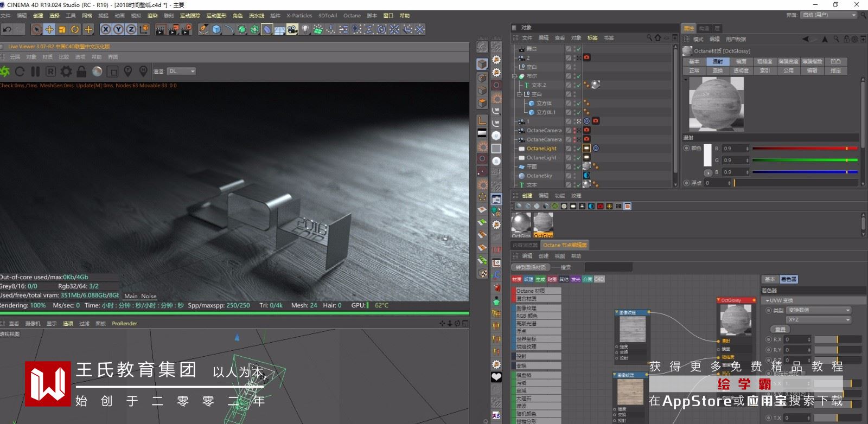Click the red R color slider

tap(804, 148)
